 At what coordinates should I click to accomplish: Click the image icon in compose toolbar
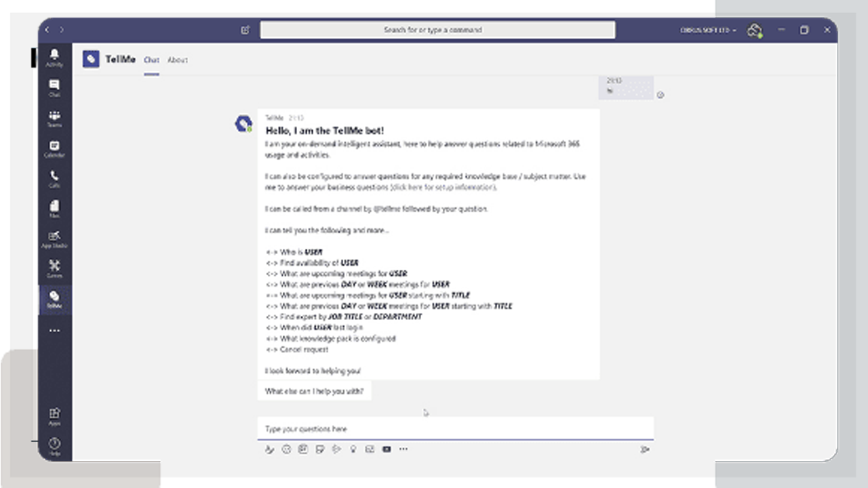(370, 449)
